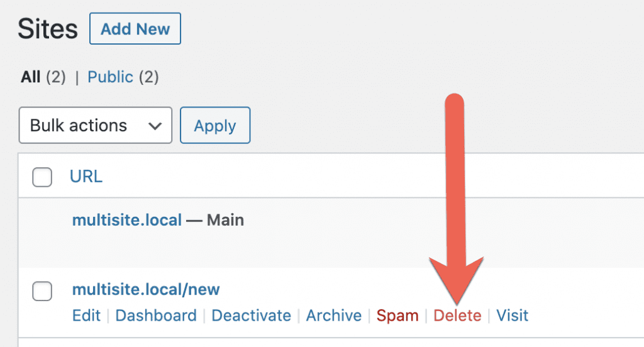Filter sites by Public
The height and width of the screenshot is (347, 644).
(110, 77)
